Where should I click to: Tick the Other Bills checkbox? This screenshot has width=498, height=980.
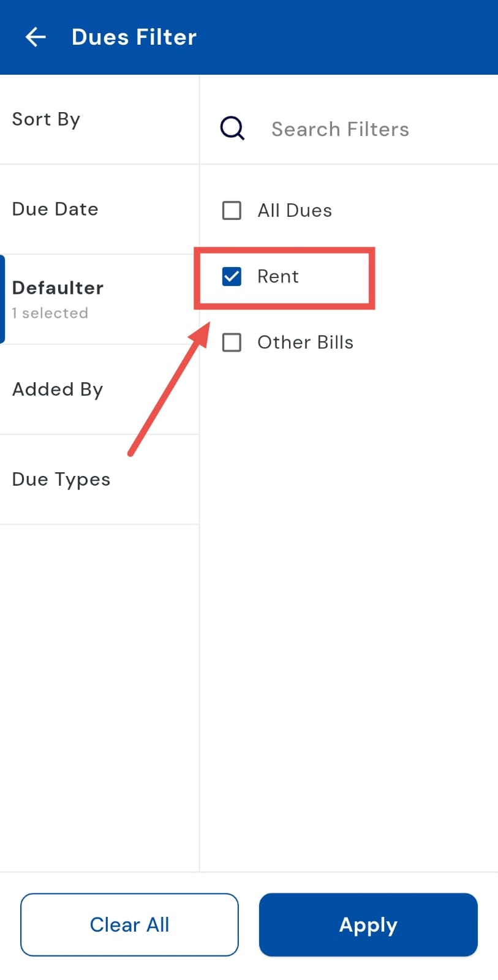click(x=232, y=342)
